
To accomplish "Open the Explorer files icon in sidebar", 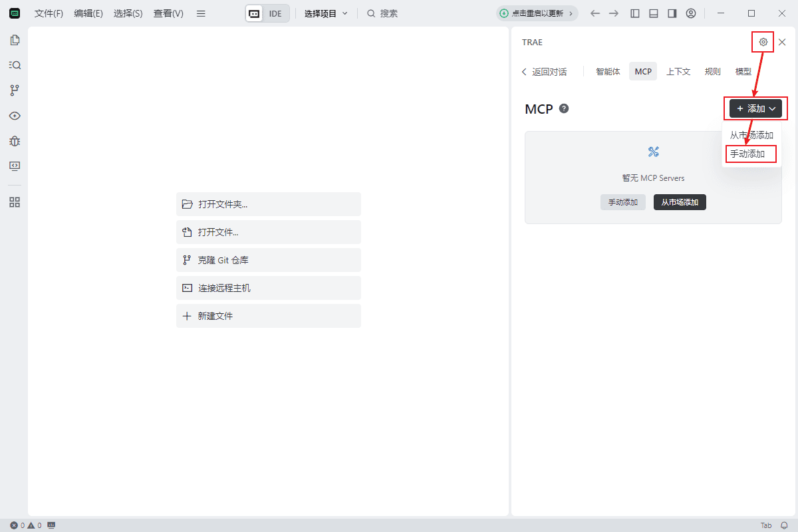I will point(15,40).
